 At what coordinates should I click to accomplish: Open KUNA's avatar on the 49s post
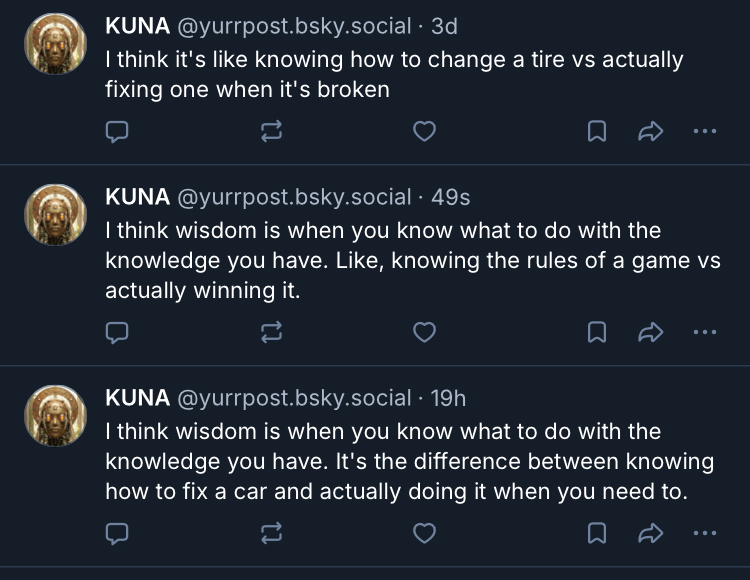[55, 215]
